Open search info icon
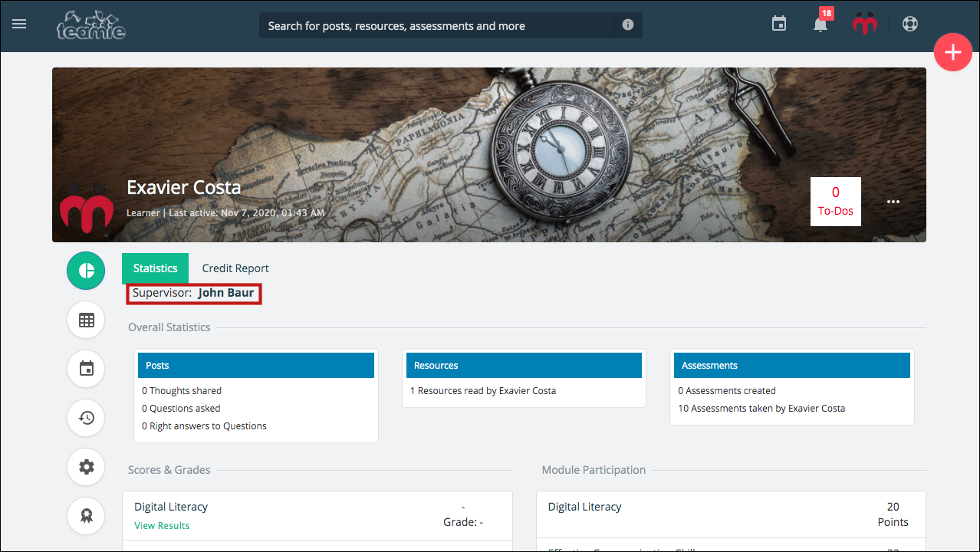Viewport: 980px width, 552px height. pos(628,25)
